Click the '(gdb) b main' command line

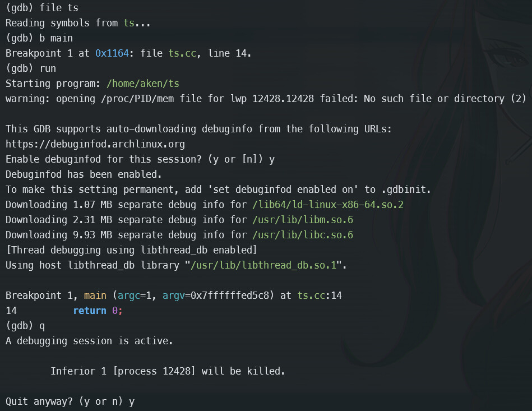(39, 38)
